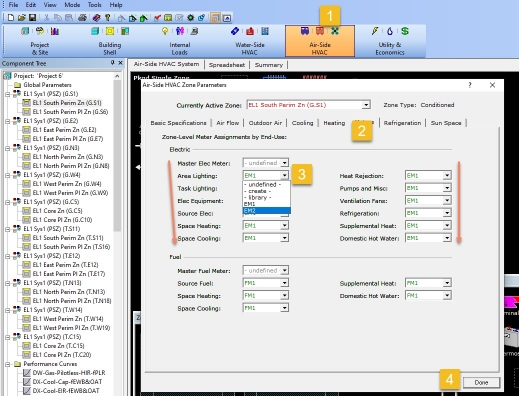519x396 pixels.
Task: Open the Outdoor Air tab
Action: click(265, 123)
